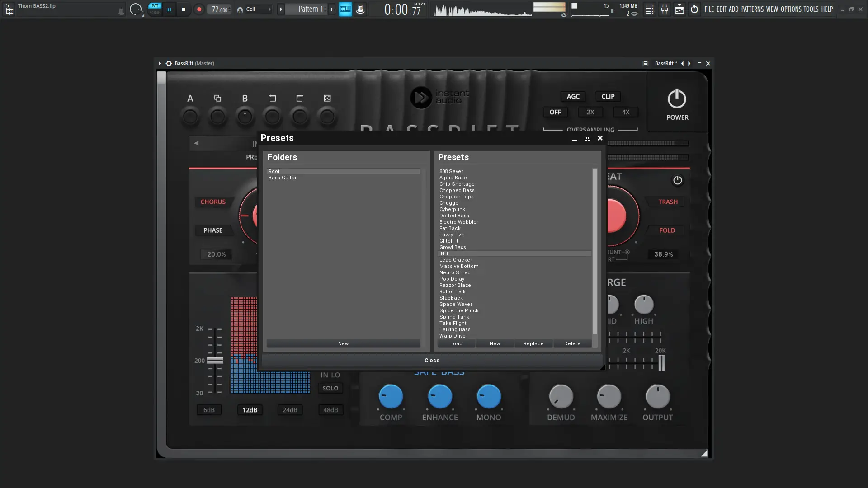Toggle the heat section power icon
Image resolution: width=868 pixels, height=488 pixels.
(x=677, y=180)
